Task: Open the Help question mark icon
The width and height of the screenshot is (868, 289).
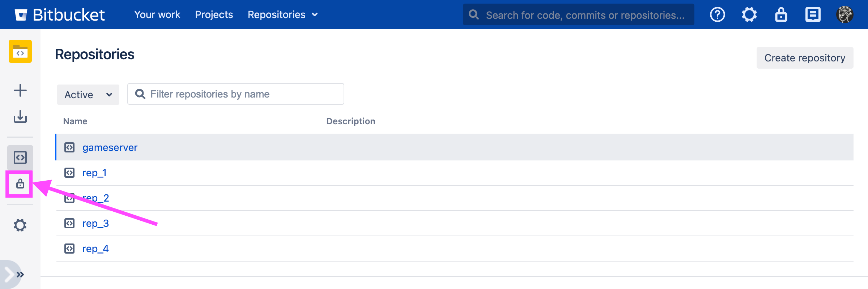Action: click(x=717, y=15)
